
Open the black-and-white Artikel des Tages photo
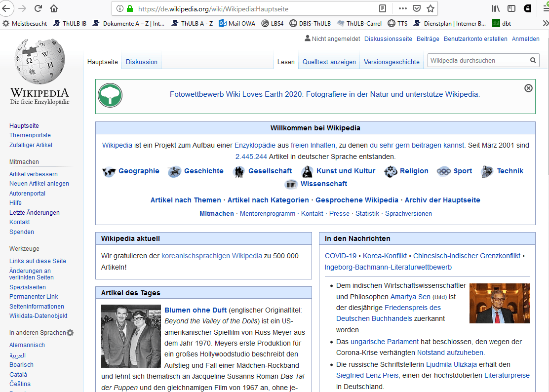click(x=131, y=336)
